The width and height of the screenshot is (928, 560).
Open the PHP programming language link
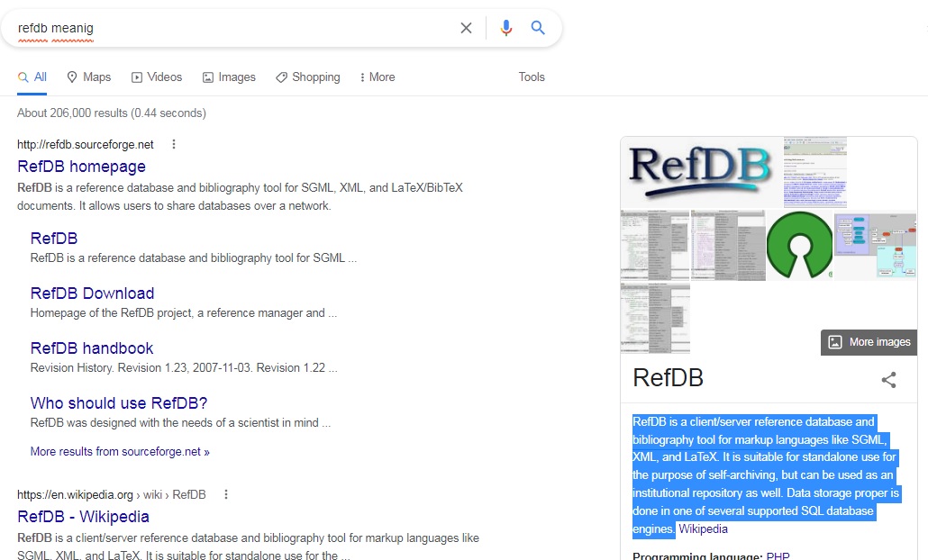pyautogui.click(x=778, y=555)
